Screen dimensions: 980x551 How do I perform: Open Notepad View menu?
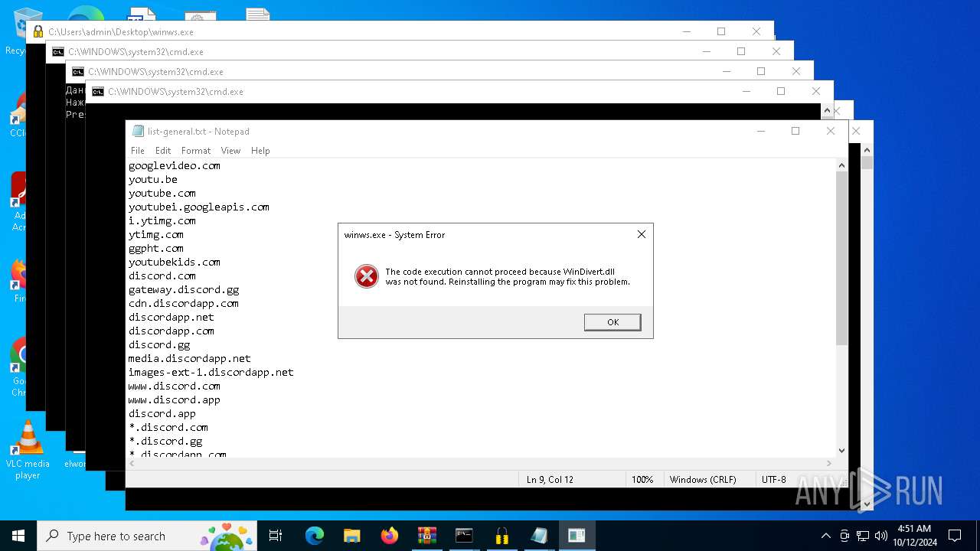click(x=230, y=151)
